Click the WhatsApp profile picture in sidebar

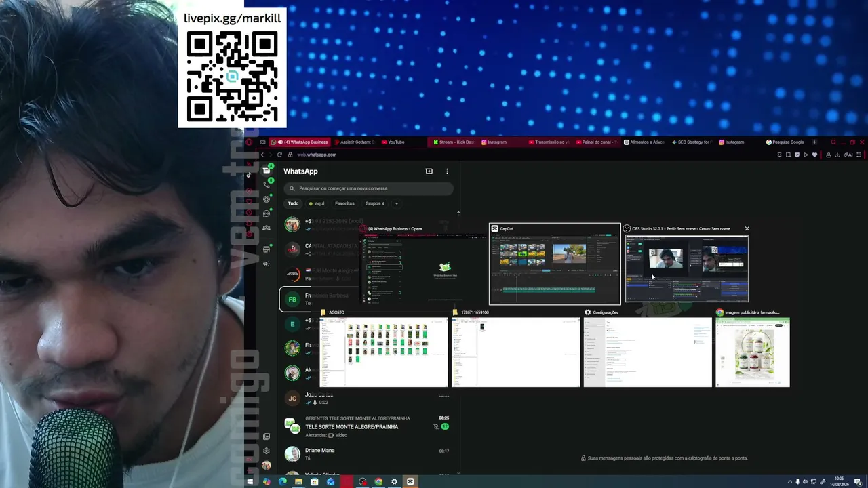[x=267, y=466]
